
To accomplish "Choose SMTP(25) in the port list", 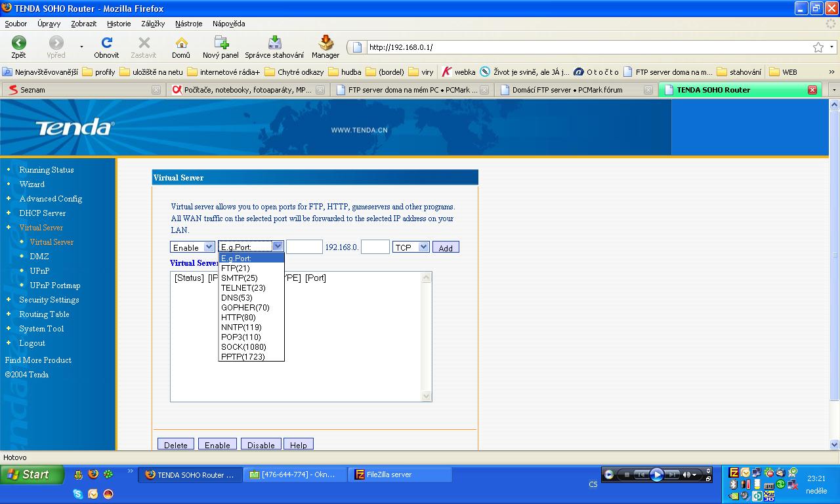I will (251, 278).
